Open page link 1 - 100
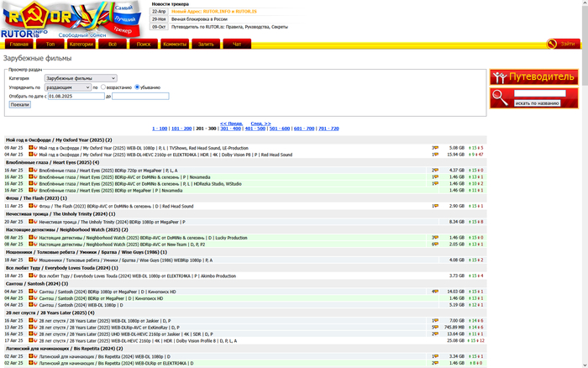This screenshot has height=368, width=588. pos(160,129)
